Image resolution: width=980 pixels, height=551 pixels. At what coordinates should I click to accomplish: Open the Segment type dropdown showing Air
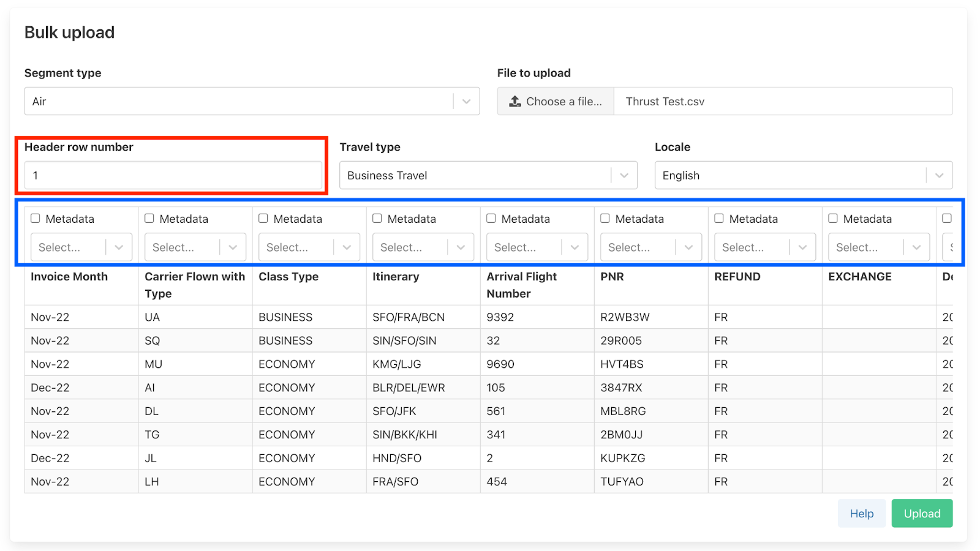pyautogui.click(x=251, y=102)
